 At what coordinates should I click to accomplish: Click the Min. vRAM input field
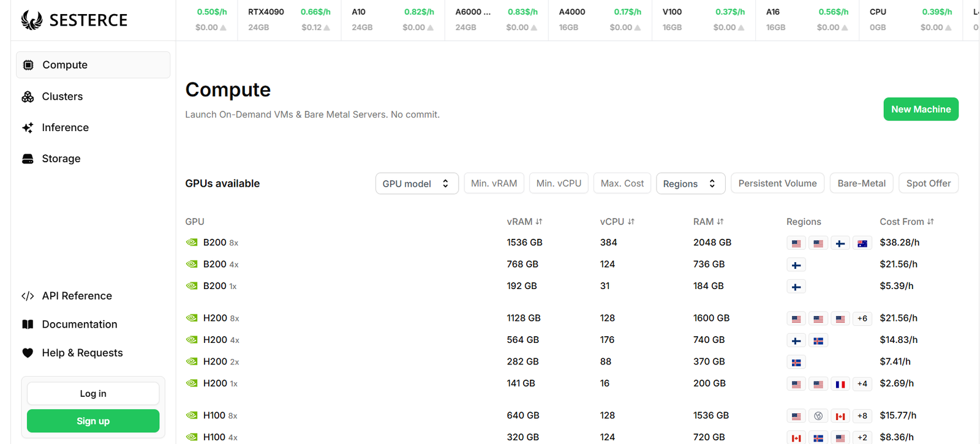494,184
